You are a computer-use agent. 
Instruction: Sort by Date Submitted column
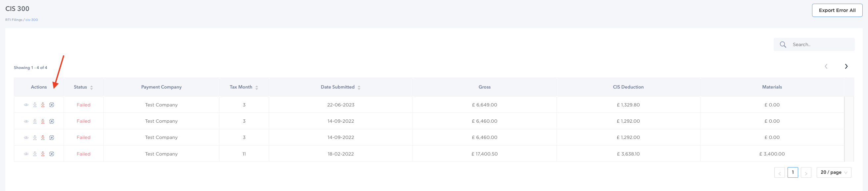[359, 88]
